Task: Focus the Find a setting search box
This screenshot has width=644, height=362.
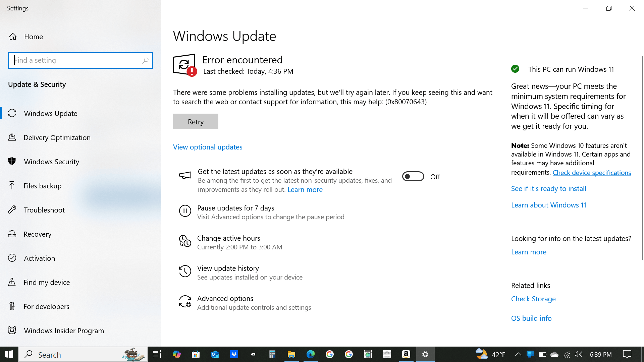Action: 80,60
